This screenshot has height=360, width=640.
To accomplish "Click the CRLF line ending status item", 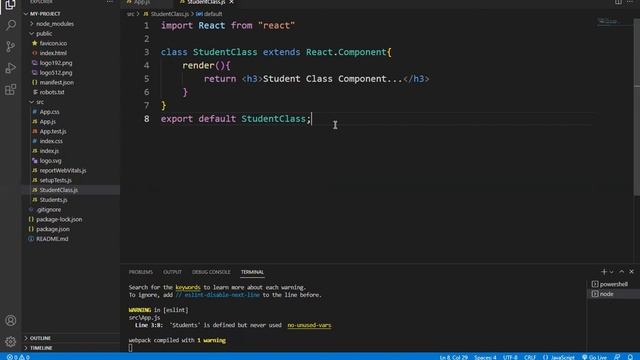I will [x=530, y=357].
